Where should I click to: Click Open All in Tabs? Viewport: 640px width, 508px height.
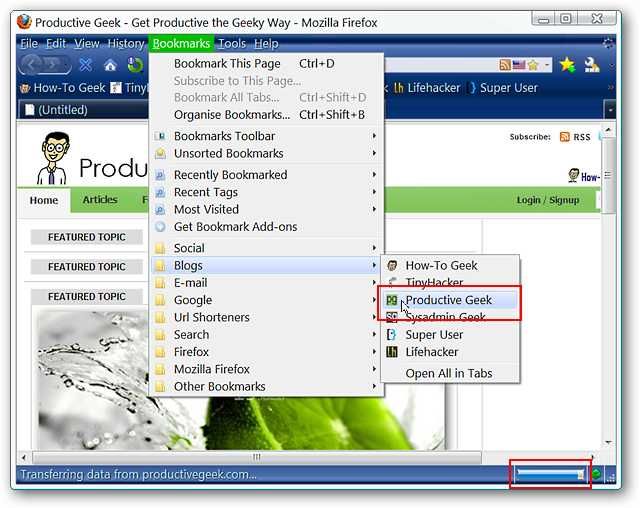tap(449, 373)
